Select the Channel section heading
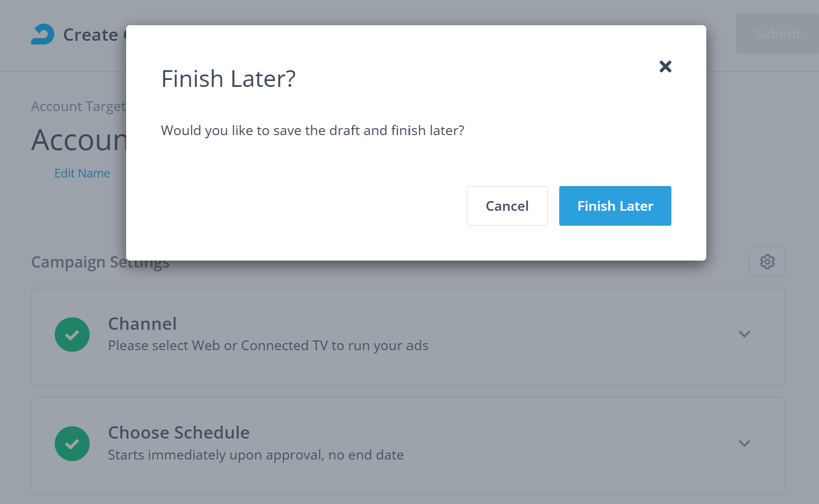This screenshot has height=504, width=819. pyautogui.click(x=142, y=324)
